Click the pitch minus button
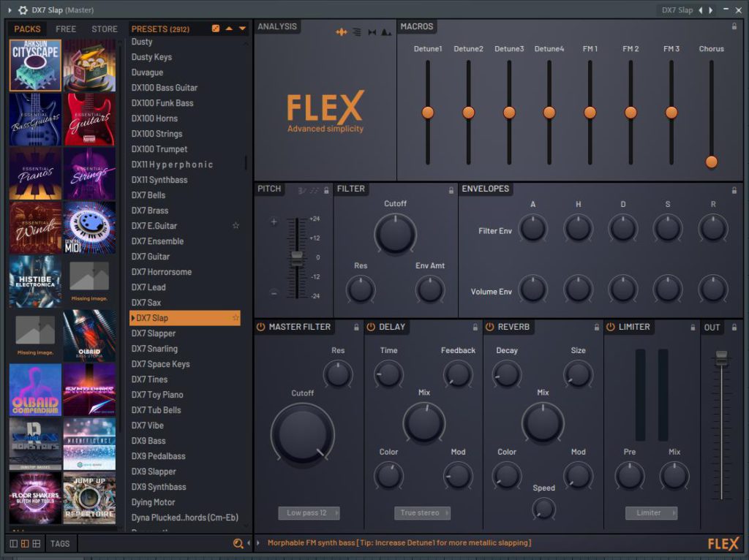Image resolution: width=749 pixels, height=560 pixels. [274, 293]
